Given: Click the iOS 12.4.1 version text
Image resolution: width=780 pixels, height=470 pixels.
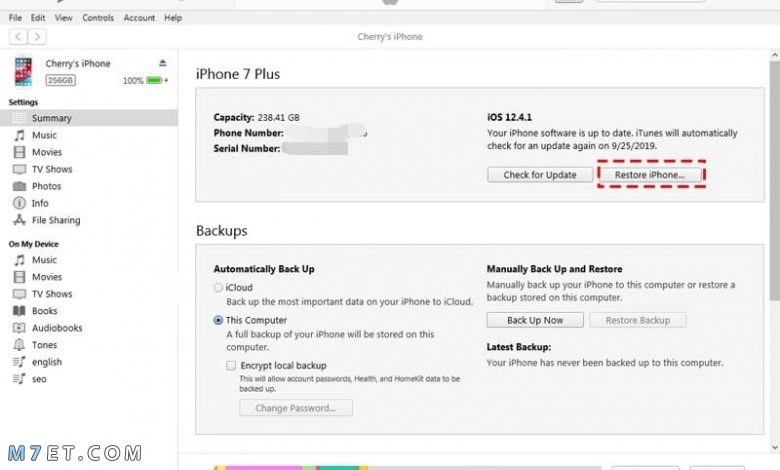Looking at the screenshot, I should click(509, 117).
